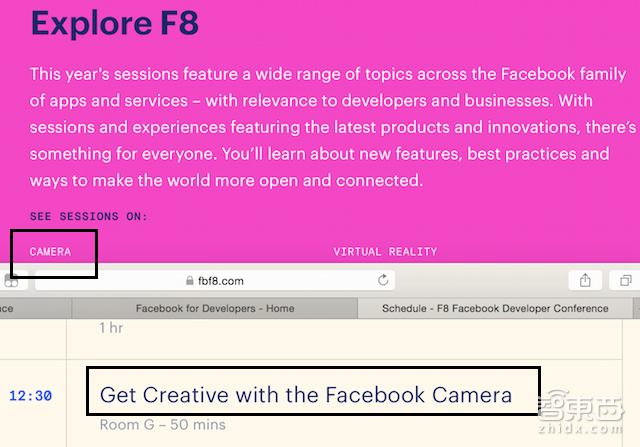640x447 pixels.
Task: Open the Safari Share sheet icon
Action: 584,281
